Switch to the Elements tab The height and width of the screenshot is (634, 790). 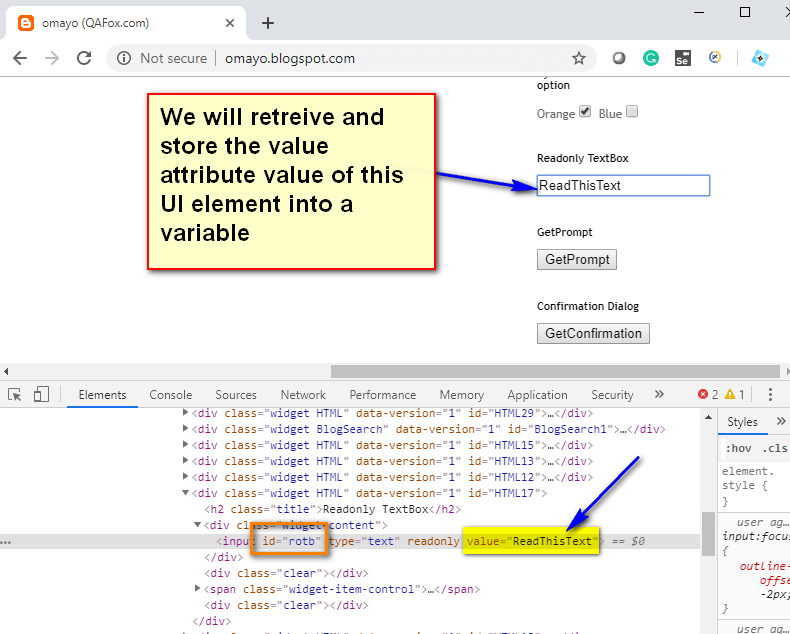102,395
